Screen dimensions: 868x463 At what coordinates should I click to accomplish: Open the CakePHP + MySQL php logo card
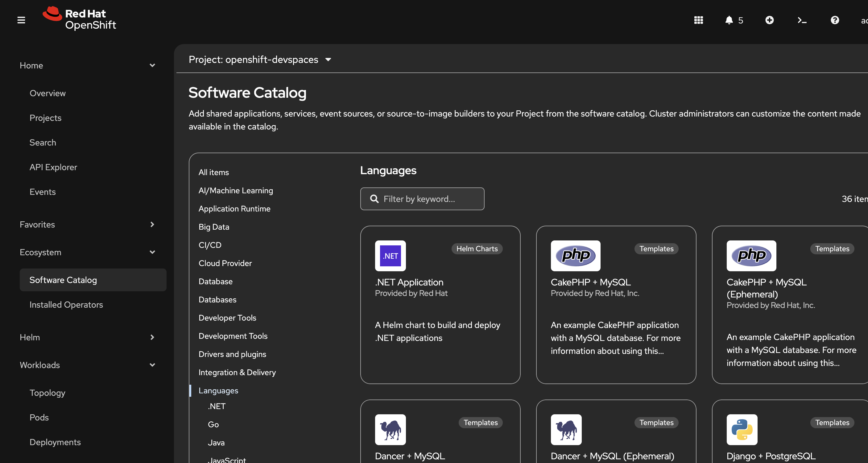[575, 256]
